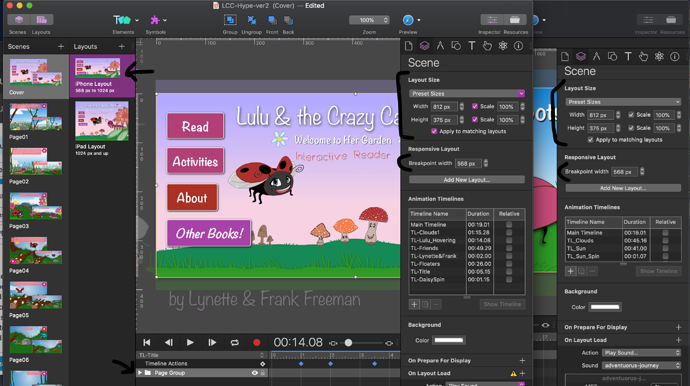Jump to timeline start
The width and height of the screenshot is (690, 386).
click(147, 342)
